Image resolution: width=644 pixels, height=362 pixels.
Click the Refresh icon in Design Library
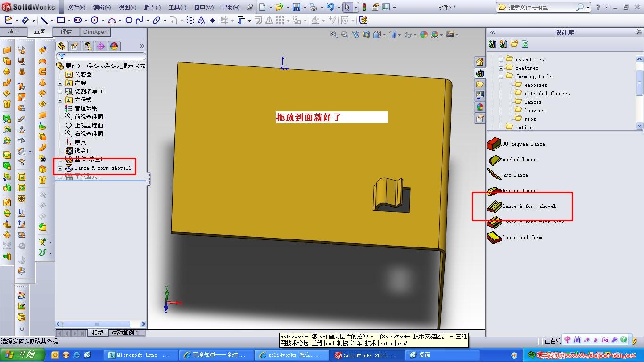click(525, 44)
